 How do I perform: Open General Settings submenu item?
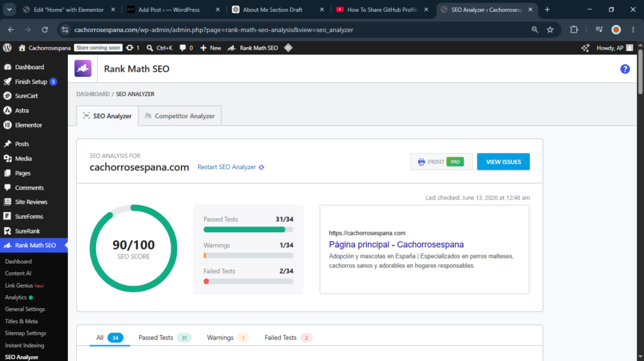25,309
